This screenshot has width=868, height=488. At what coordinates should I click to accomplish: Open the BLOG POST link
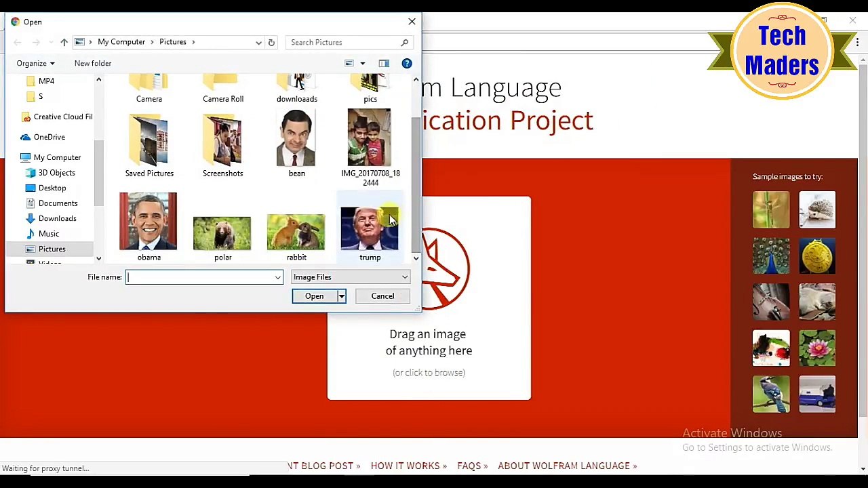(324, 466)
